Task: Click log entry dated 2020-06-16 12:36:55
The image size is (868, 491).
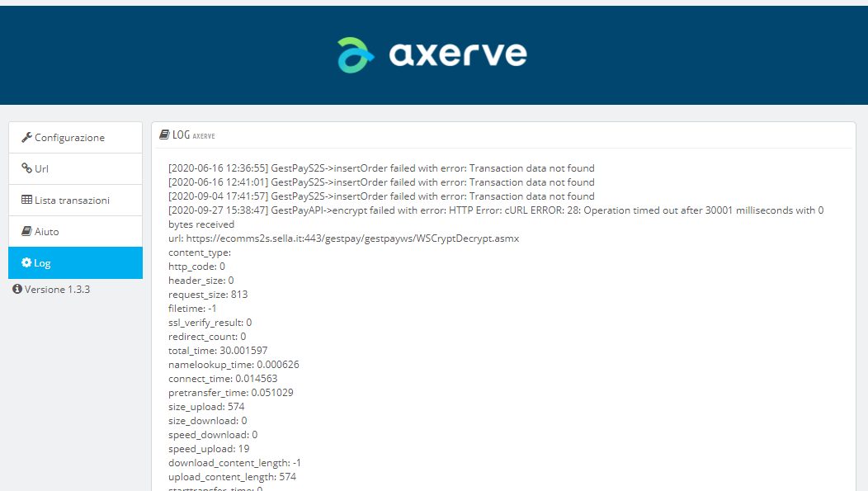Action: (x=381, y=168)
